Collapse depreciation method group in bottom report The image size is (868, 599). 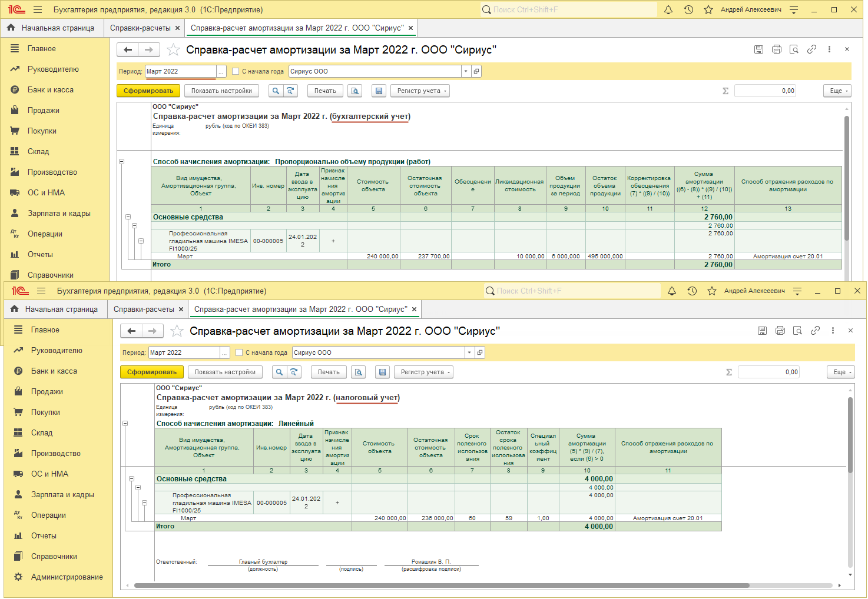click(x=125, y=424)
